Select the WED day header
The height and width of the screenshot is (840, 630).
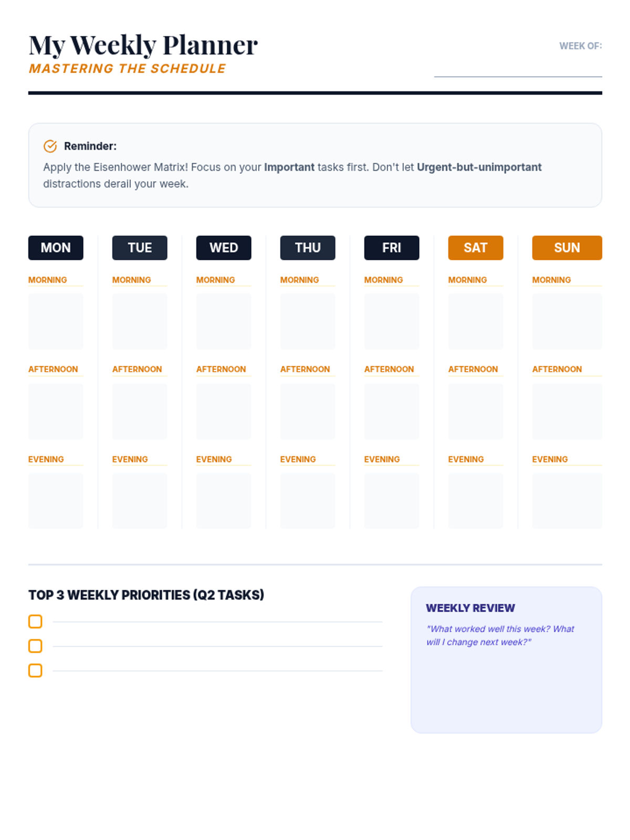(224, 248)
